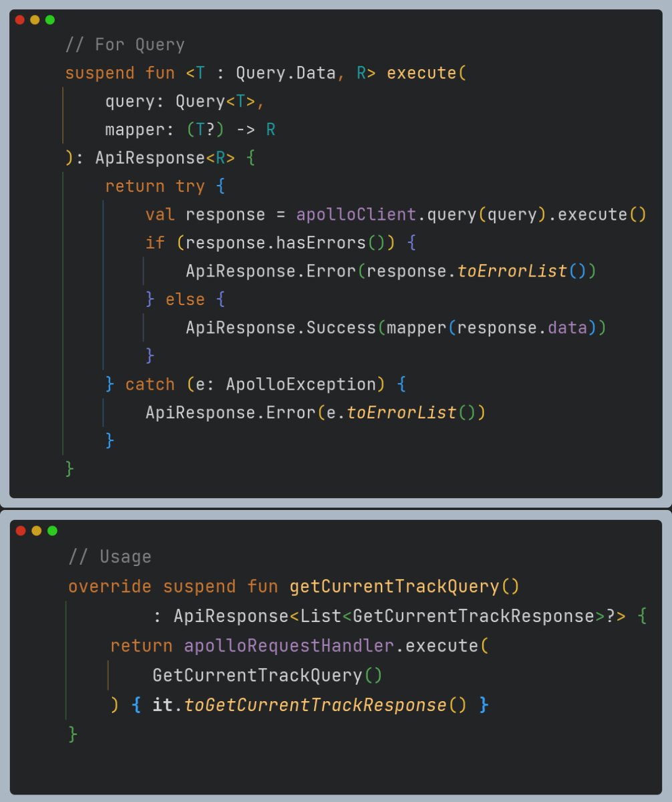This screenshot has width=672, height=802.
Task: Click the "return try {" line
Action: (x=165, y=186)
